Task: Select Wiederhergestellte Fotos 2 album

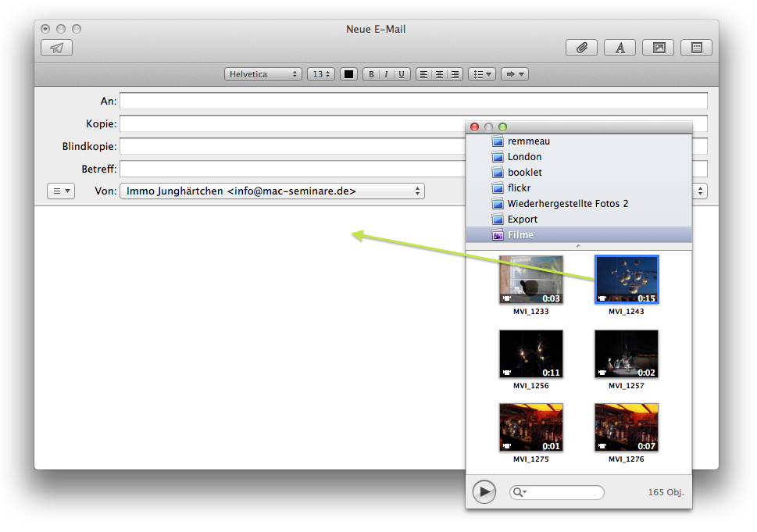Action: [578, 203]
